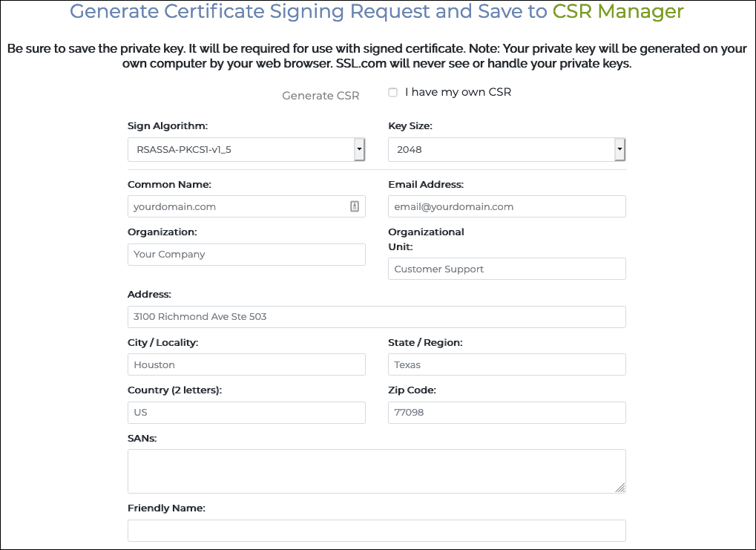Click the Organization text field
This screenshot has width=756, height=550.
(x=246, y=255)
